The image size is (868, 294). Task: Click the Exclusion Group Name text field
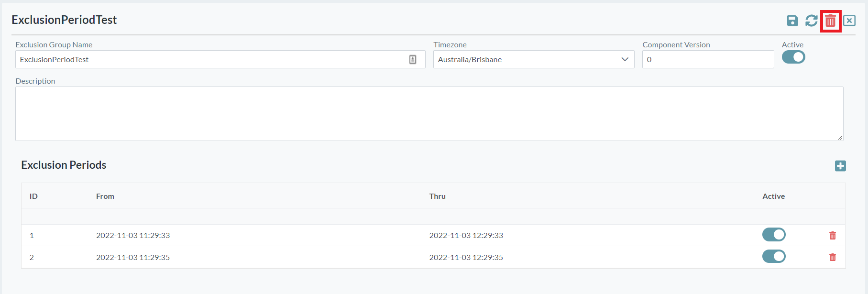click(x=210, y=59)
